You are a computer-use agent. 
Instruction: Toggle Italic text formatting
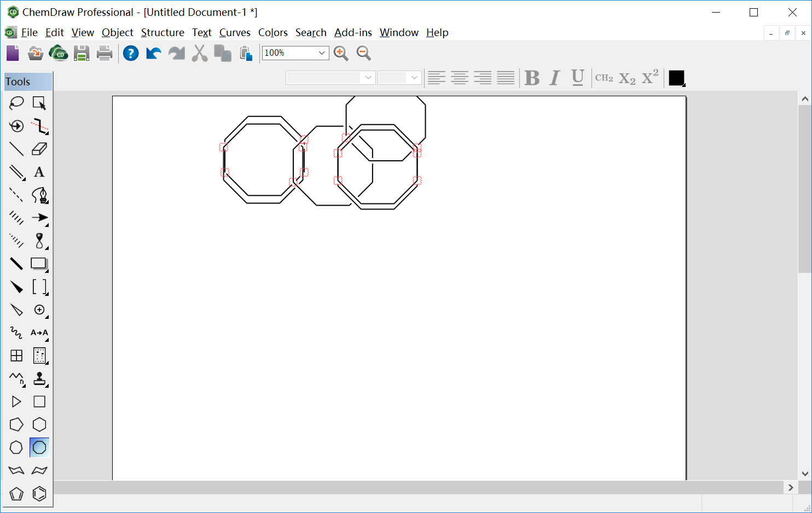(555, 78)
